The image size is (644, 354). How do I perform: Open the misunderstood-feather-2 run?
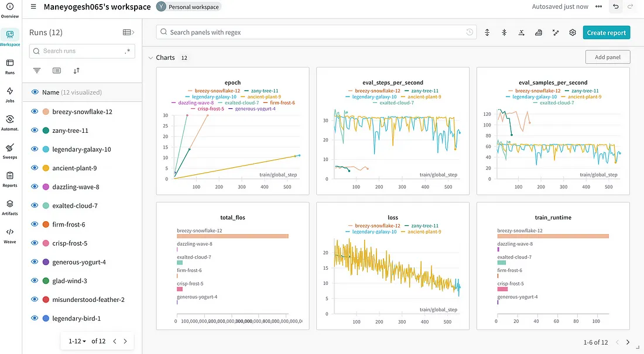click(x=88, y=300)
